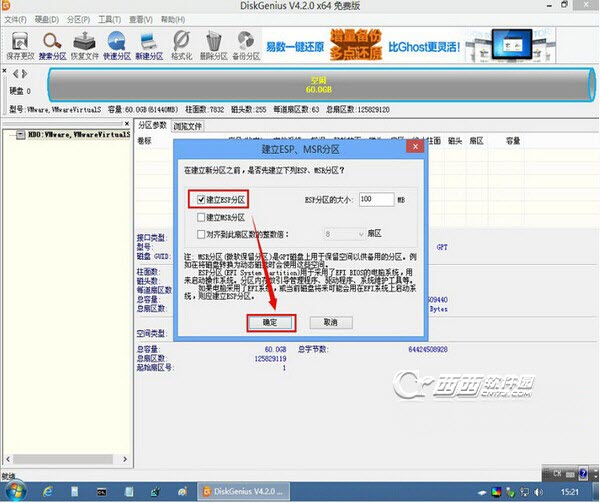
Task: Click the 保存更改 (Save Changes) toolbar icon
Action: 19,40
